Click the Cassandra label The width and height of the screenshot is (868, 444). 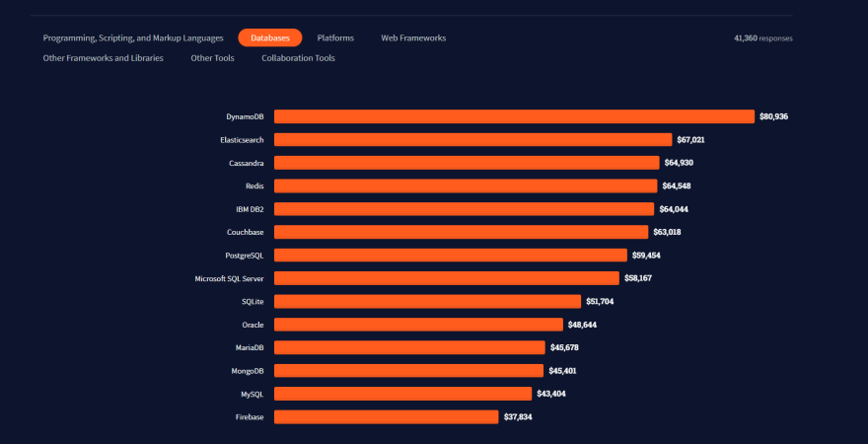[x=247, y=164]
